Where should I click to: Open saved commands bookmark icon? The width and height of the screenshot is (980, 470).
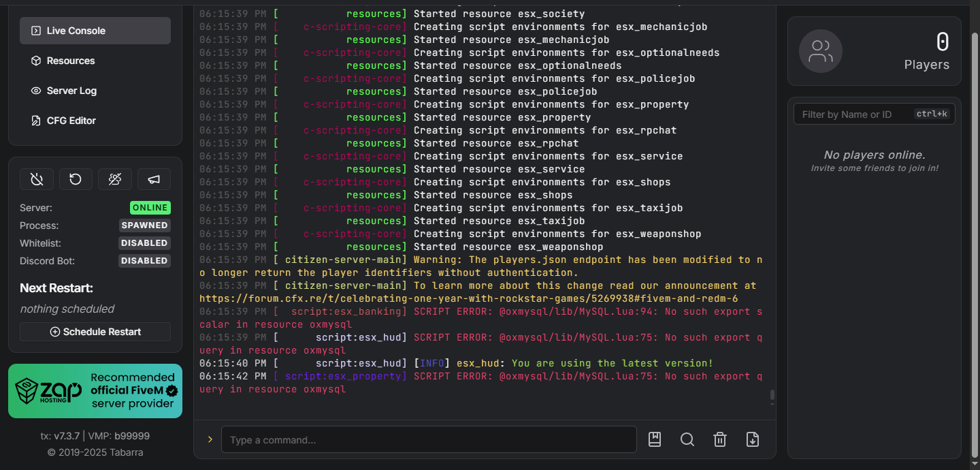click(655, 439)
